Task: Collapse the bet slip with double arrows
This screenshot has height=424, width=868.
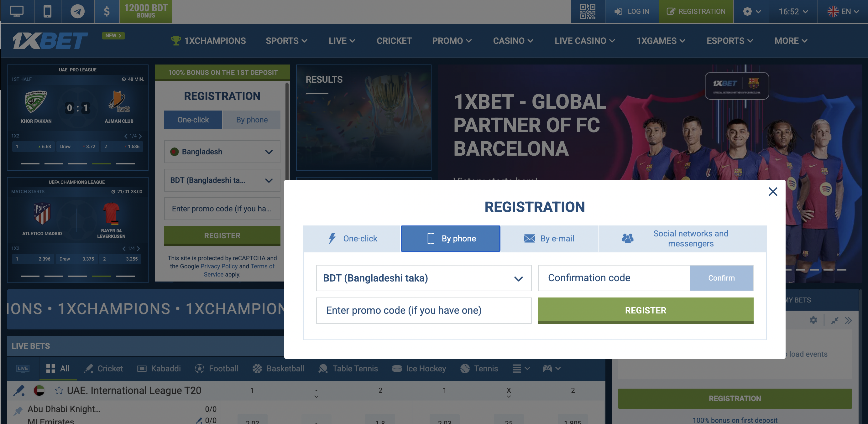Action: click(848, 320)
